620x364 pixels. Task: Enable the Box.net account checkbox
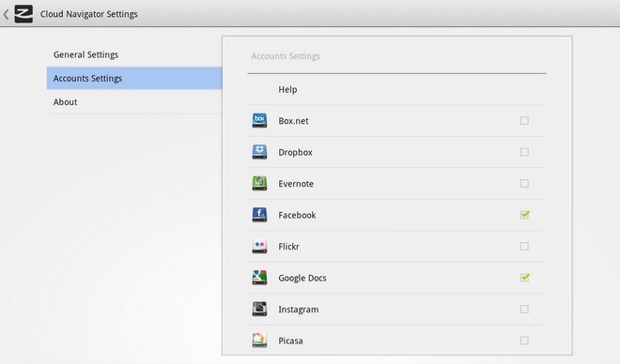tap(524, 120)
